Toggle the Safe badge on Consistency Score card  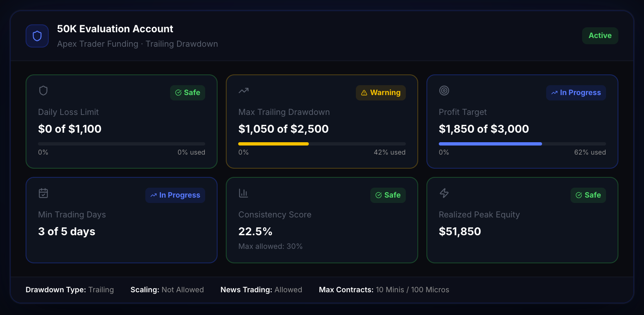coord(388,195)
